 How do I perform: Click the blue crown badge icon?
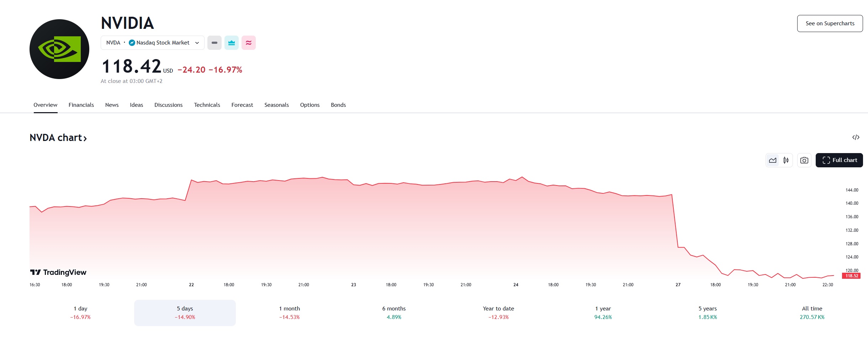tap(232, 43)
